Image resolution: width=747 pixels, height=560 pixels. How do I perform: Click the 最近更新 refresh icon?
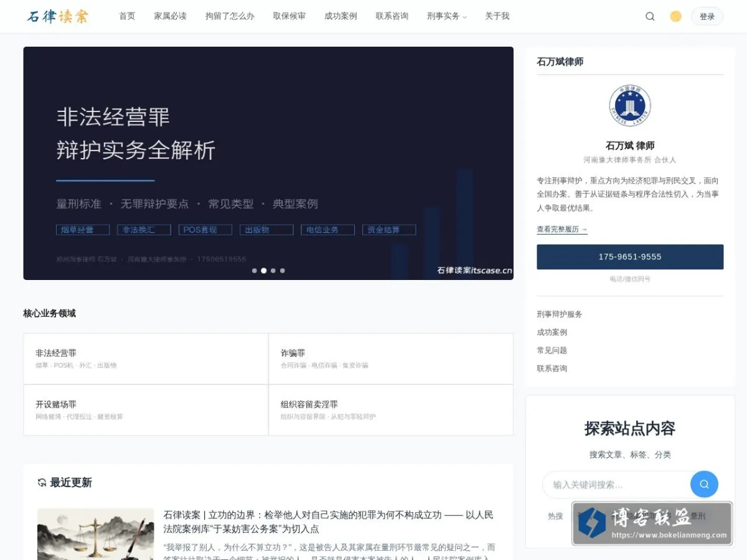42,483
